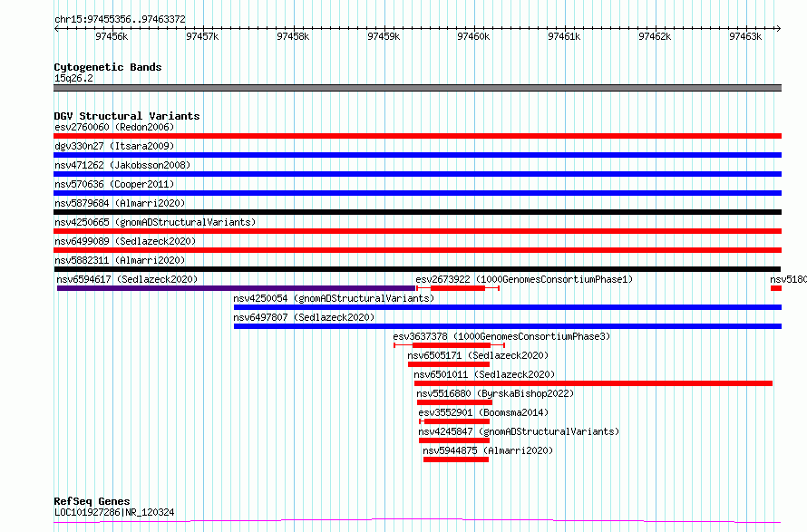807x532 pixels.
Task: Select the black bar of nsv5882311
Action: coord(417,269)
